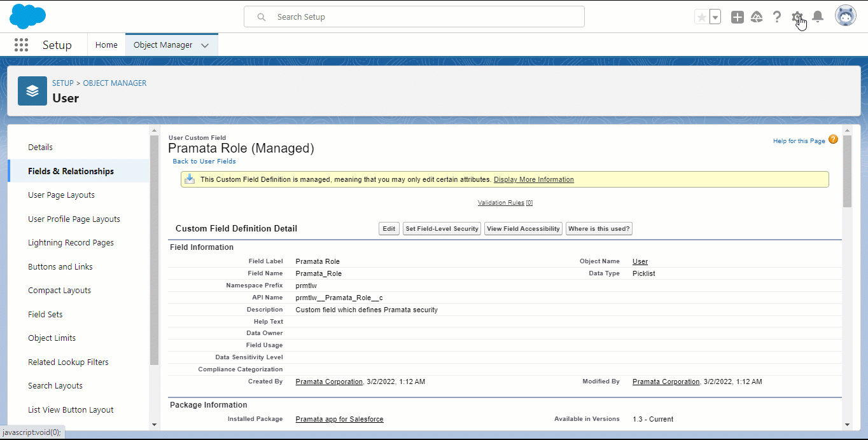The image size is (868, 440).
Task: Select the Object Manager tab
Action: pos(163,45)
